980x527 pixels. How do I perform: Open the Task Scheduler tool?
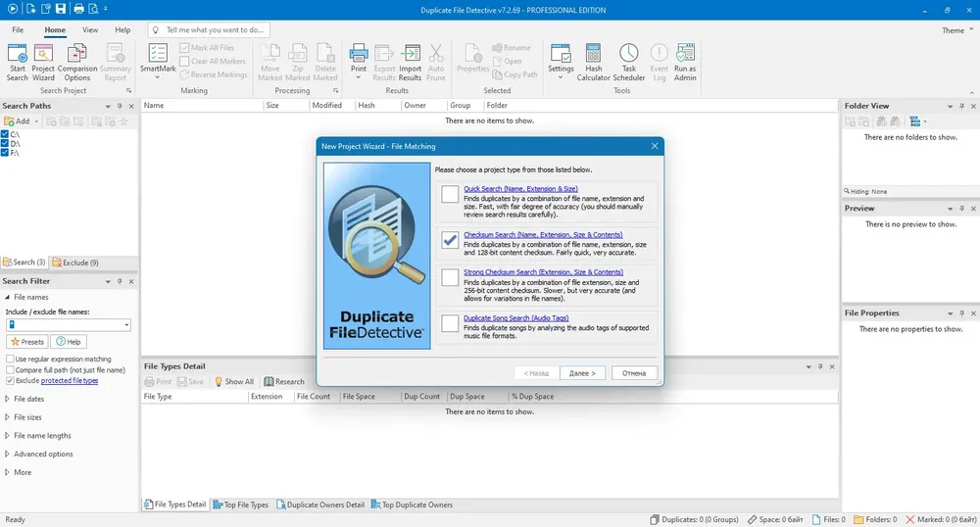click(x=629, y=63)
